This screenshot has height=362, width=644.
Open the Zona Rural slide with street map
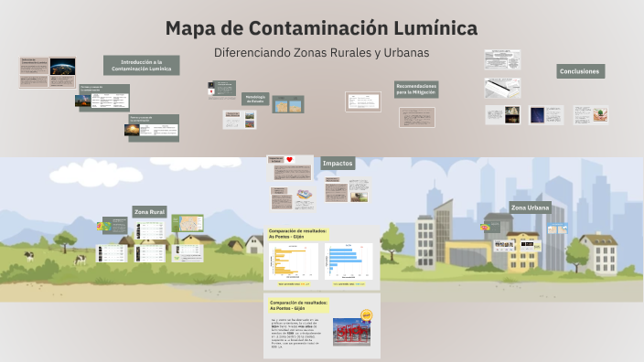click(188, 223)
